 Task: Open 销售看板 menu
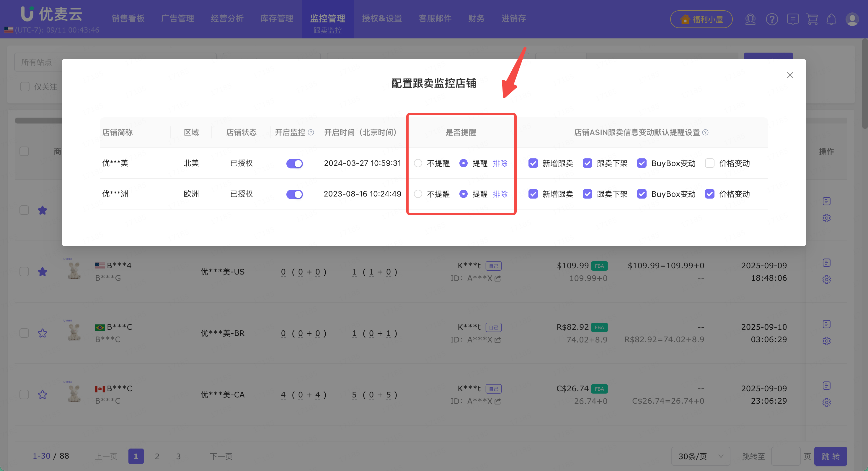pos(128,19)
